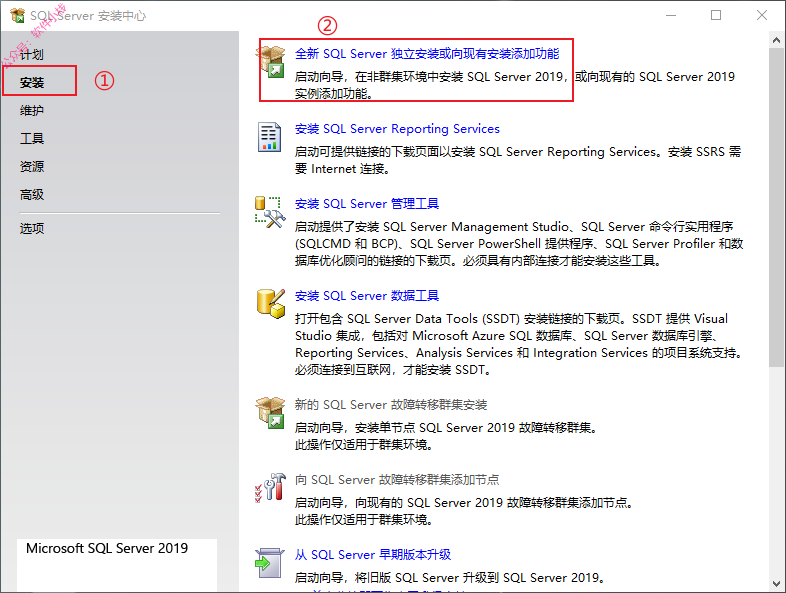Screen dimensions: 786x593
Task: Click description 启动向导，将旧版 SQL Server 升级到 SQL Server 2019
Action: (x=449, y=578)
